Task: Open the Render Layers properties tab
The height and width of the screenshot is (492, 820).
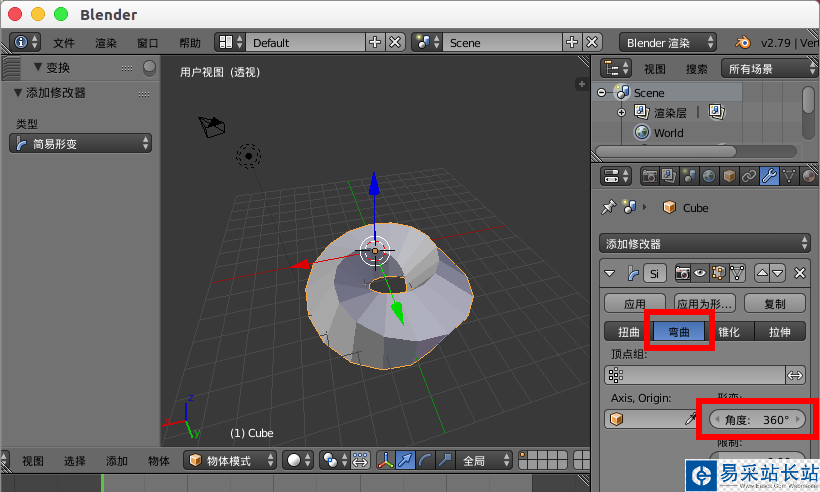Action: pyautogui.click(x=669, y=176)
